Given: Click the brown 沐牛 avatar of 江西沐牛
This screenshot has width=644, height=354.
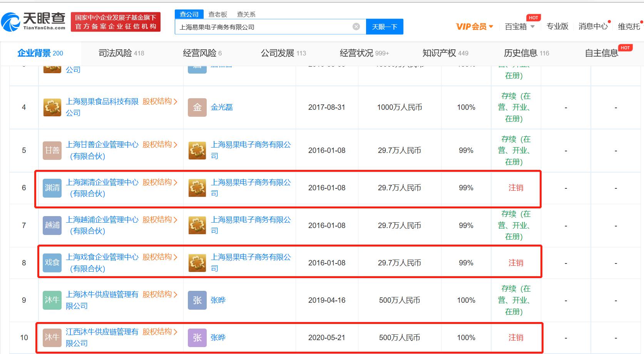Looking at the screenshot, I should (x=52, y=338).
